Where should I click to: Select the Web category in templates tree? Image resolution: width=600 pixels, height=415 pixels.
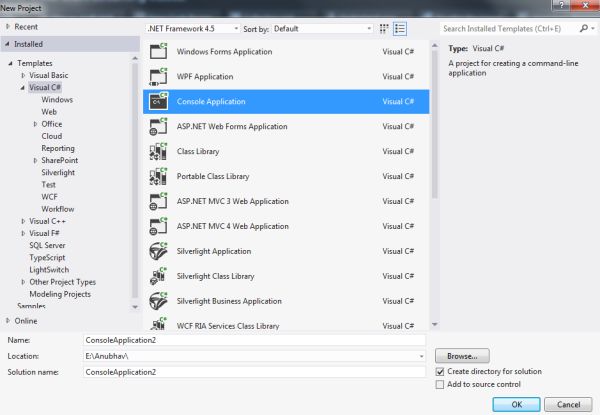point(49,112)
